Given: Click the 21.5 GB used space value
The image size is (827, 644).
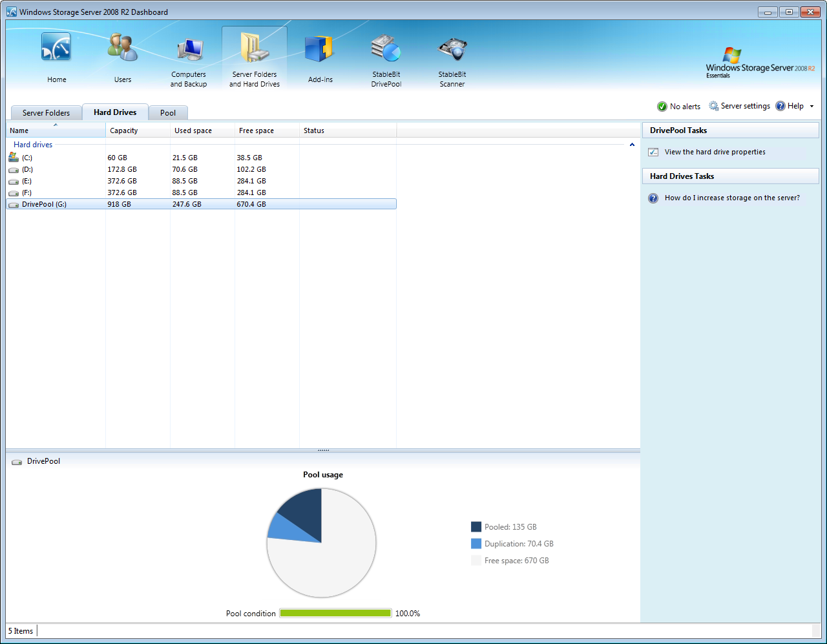Looking at the screenshot, I should (x=185, y=158).
